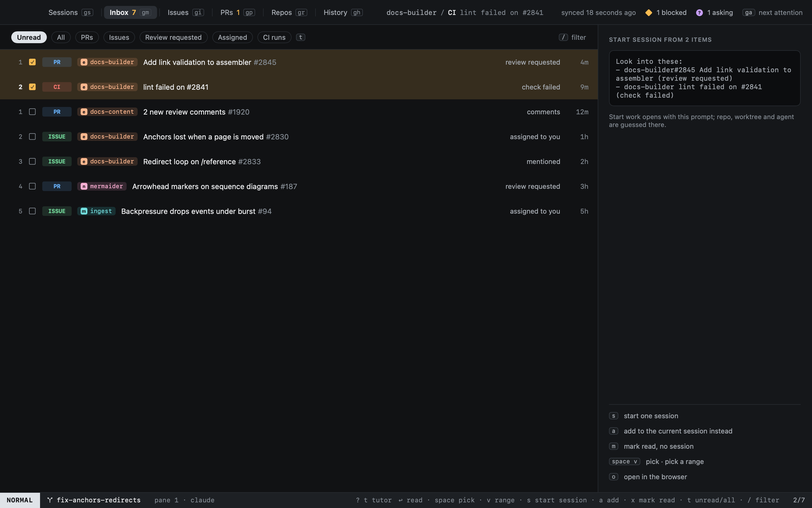Select the Unread filter pill
Viewport: 812px width, 508px height.
click(x=29, y=37)
